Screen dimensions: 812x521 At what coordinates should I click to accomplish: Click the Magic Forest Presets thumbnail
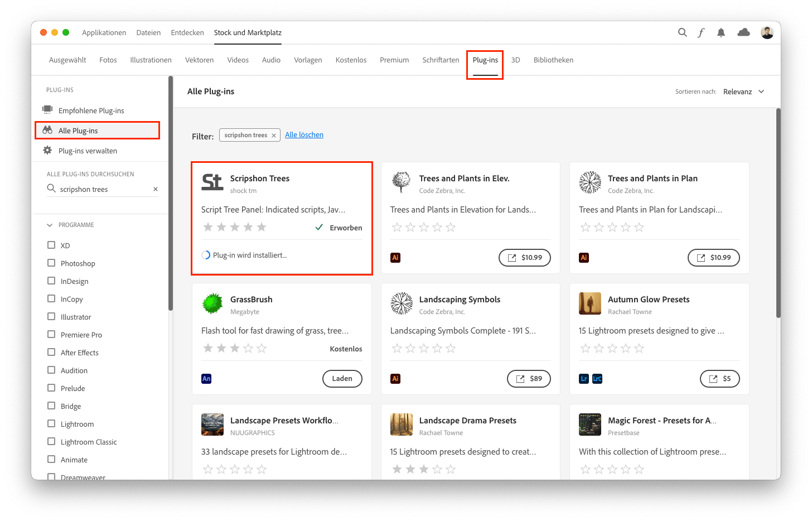click(x=590, y=424)
